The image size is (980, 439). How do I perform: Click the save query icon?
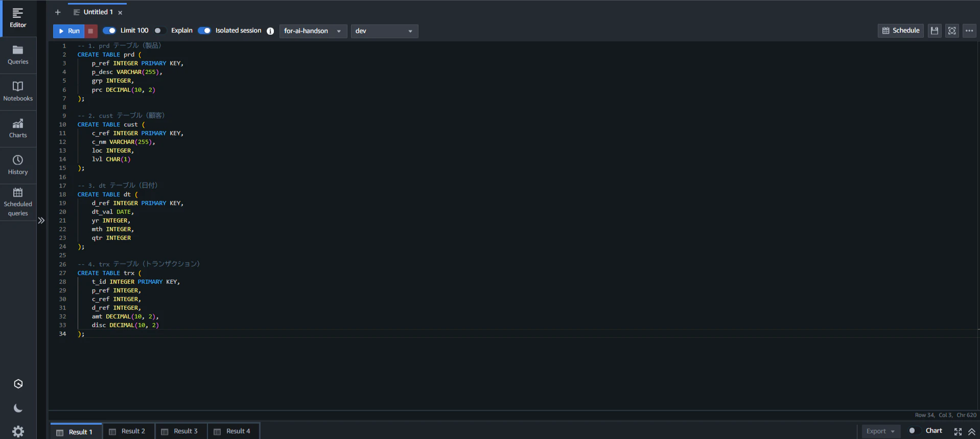tap(935, 31)
